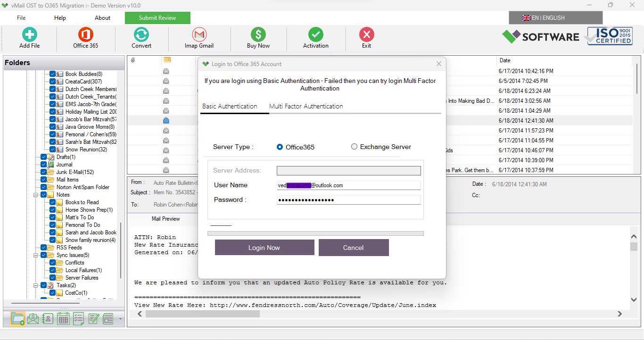Click the mail preview vertical scroll down arrow
This screenshot has width=644, height=340.
(634, 300)
